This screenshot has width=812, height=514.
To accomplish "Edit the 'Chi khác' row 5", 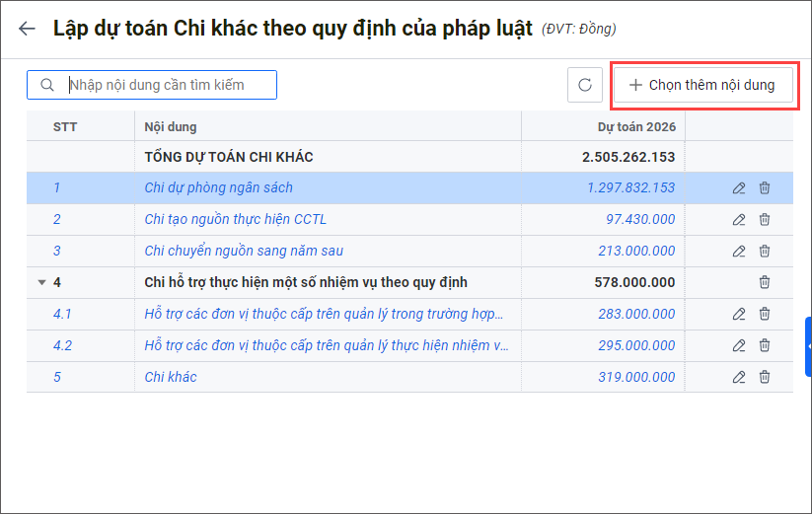I will pyautogui.click(x=739, y=377).
